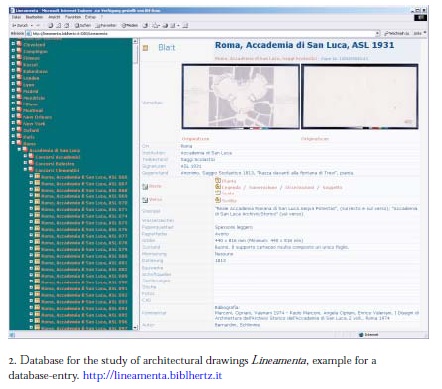The width and height of the screenshot is (442, 389).
Task: Select Accademia di San Luca tree folder
Action: pos(55,150)
